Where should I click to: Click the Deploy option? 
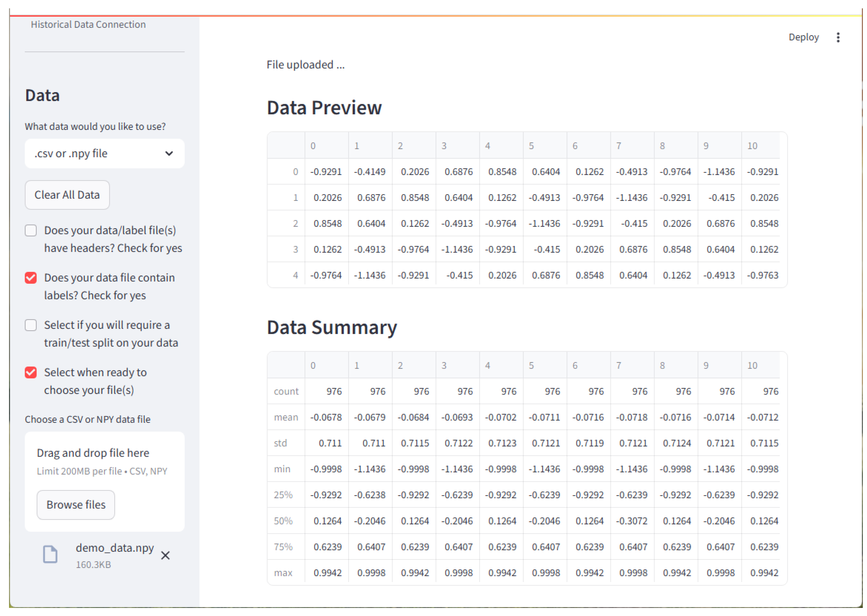click(x=804, y=37)
